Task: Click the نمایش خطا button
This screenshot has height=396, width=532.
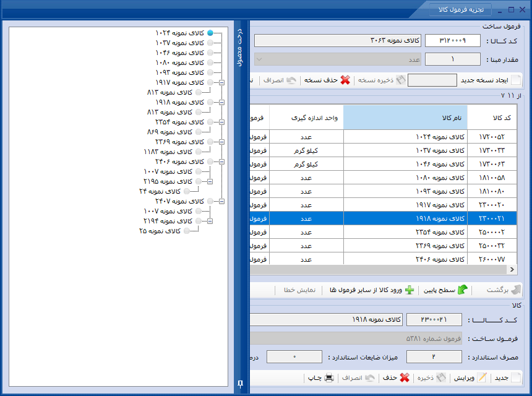Action: click(x=299, y=290)
